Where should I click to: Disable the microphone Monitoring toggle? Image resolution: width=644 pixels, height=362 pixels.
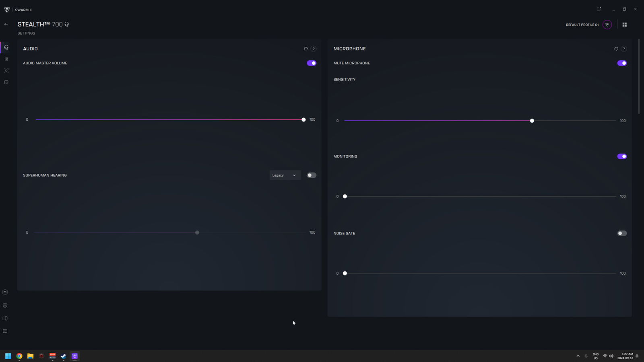(x=622, y=156)
